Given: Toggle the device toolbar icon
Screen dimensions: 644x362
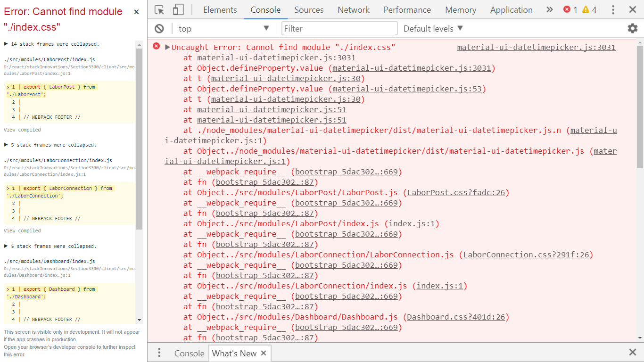Looking at the screenshot, I should click(x=178, y=10).
